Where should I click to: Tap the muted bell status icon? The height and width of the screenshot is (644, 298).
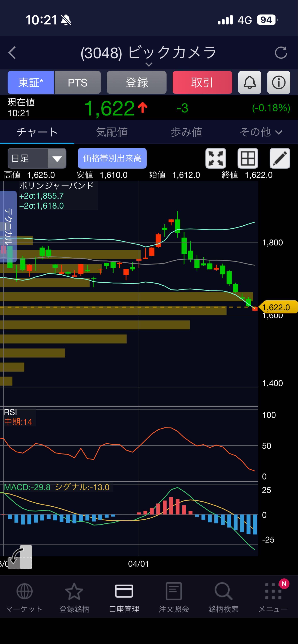pyautogui.click(x=66, y=20)
